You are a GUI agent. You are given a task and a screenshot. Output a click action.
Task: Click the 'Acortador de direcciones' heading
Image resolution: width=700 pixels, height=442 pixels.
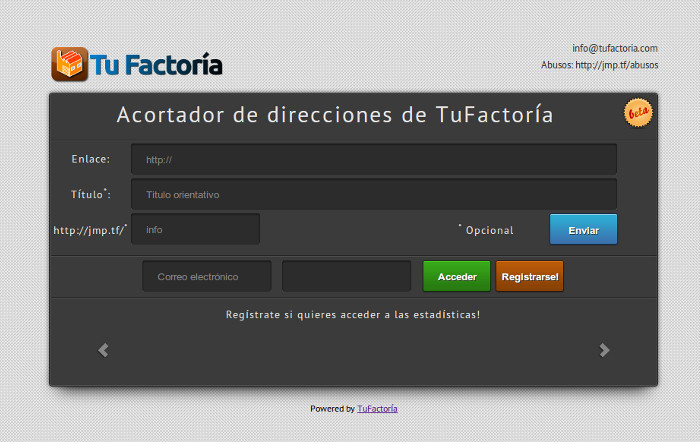point(335,115)
